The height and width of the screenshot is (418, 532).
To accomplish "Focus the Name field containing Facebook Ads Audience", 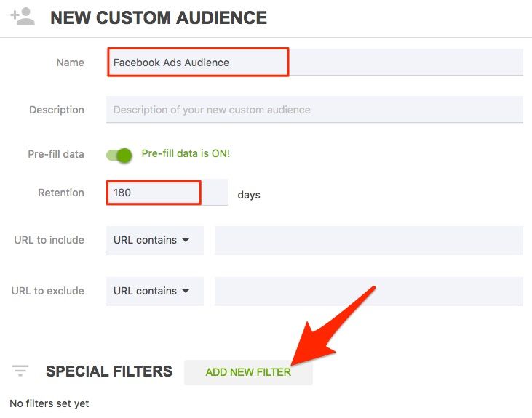I will (198, 63).
